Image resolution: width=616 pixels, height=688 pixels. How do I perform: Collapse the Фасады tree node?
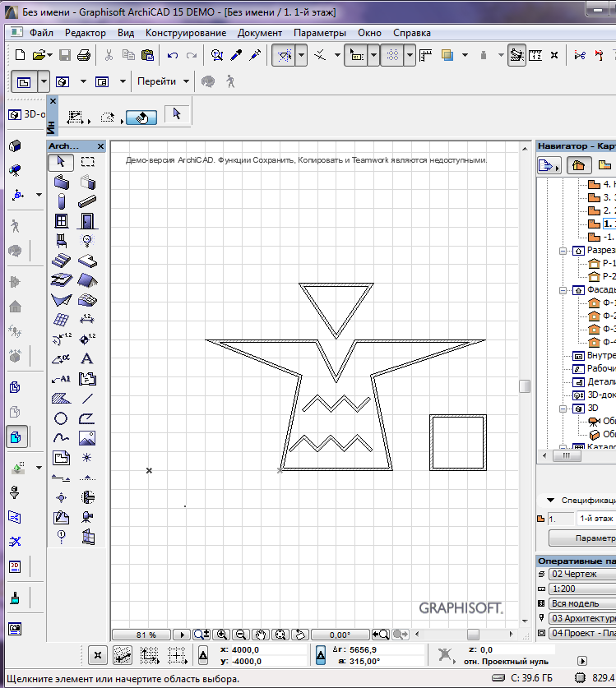(x=563, y=290)
